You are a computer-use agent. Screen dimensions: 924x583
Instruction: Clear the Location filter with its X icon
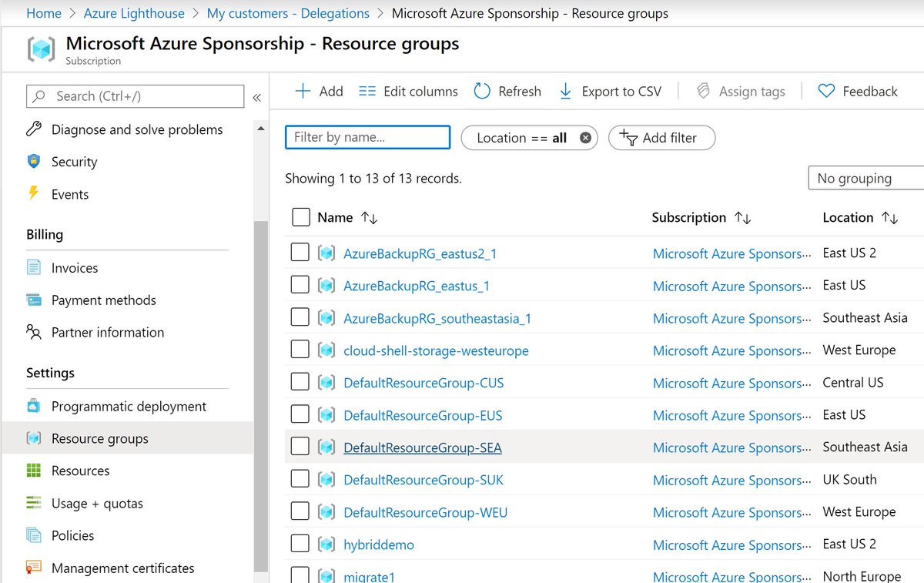pos(585,138)
